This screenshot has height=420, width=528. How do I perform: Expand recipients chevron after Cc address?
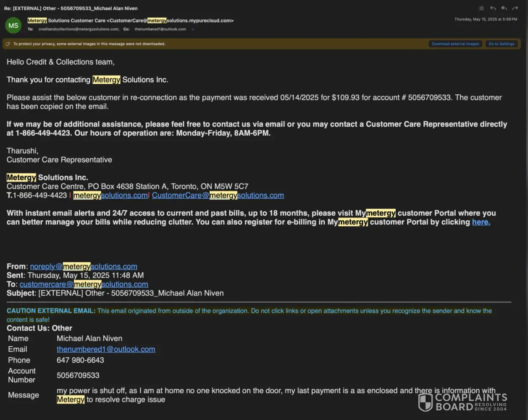coord(193,29)
